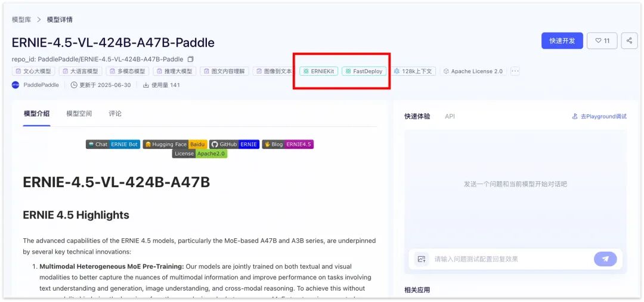644x302 pixels.
Task: Switch to the 评论 tab
Action: click(115, 114)
